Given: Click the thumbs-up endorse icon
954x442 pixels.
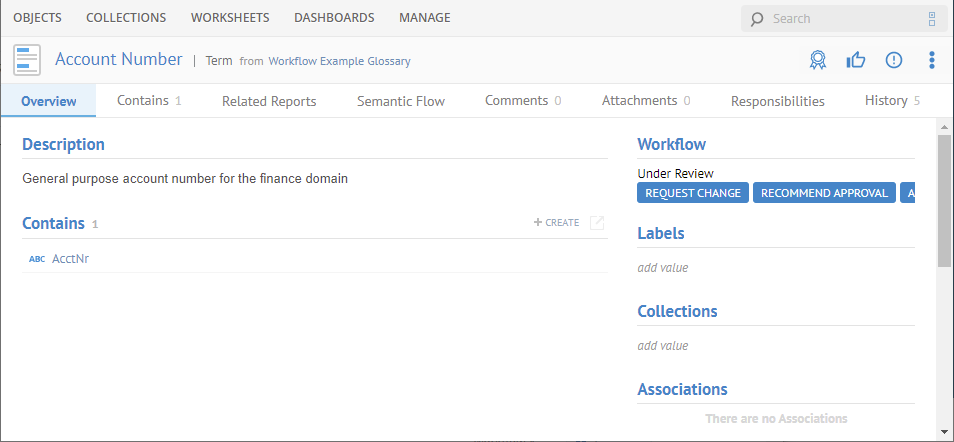Looking at the screenshot, I should (855, 60).
